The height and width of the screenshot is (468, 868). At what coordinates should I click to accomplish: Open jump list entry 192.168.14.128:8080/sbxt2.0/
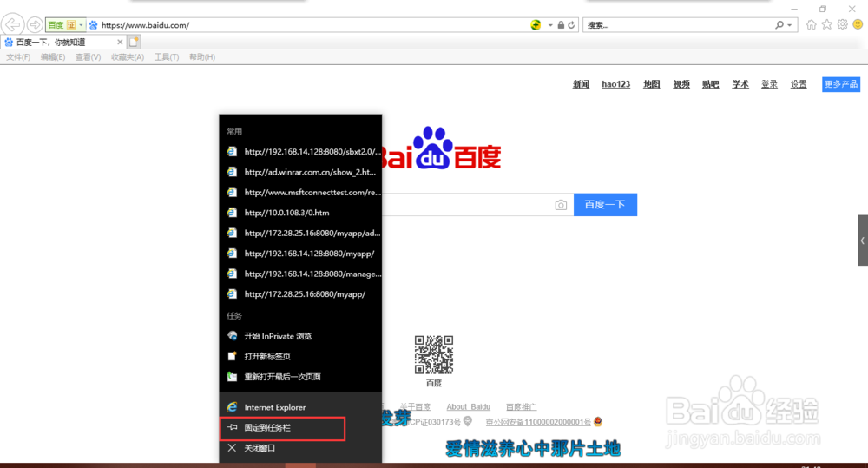(x=300, y=152)
